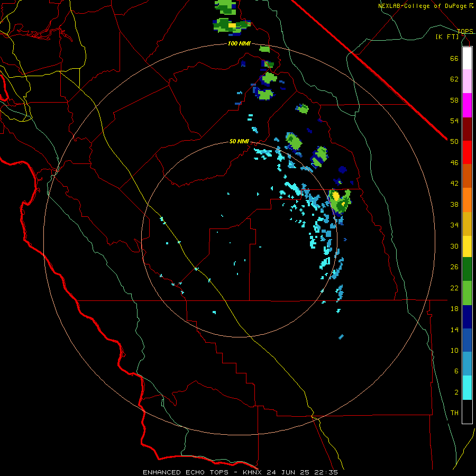The width and height of the screenshot is (476, 476).
Task: Click the "ENHANCED ECHO TOPS - KHNX" caption
Action: point(204,472)
